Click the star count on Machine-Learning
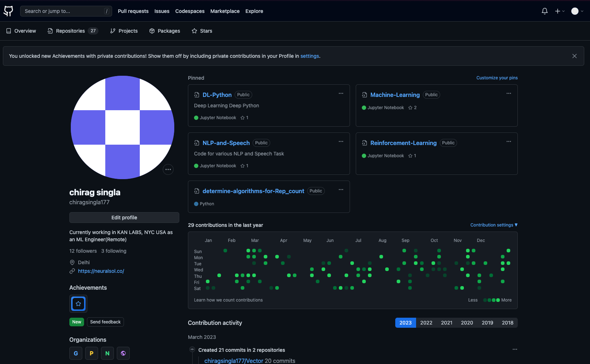The height and width of the screenshot is (364, 590). tap(412, 108)
